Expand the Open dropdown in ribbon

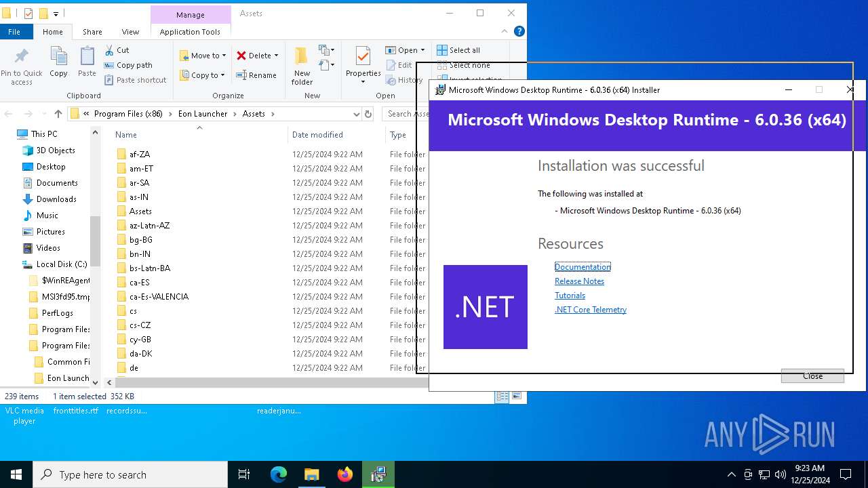[422, 50]
